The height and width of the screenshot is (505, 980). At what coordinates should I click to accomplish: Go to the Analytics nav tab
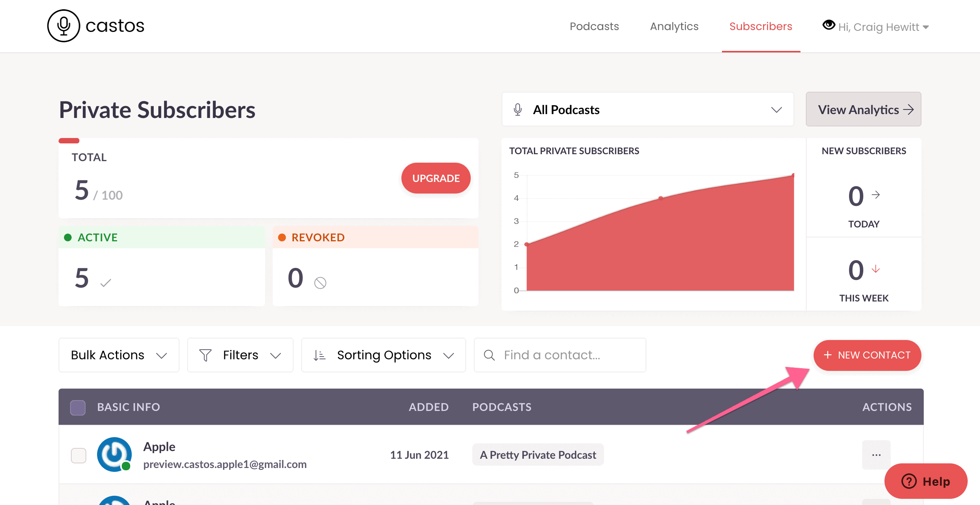coord(674,26)
